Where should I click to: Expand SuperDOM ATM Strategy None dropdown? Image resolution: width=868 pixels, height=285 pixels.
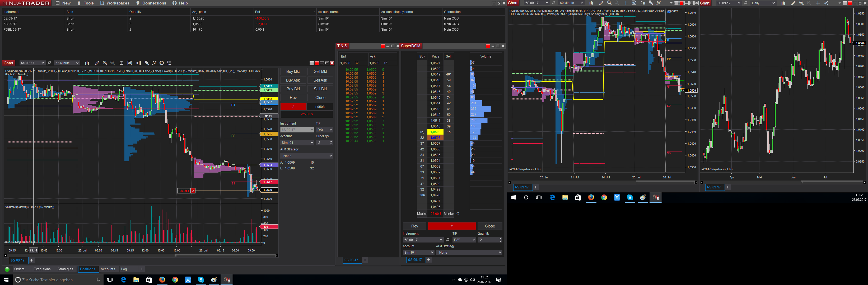pos(469,252)
